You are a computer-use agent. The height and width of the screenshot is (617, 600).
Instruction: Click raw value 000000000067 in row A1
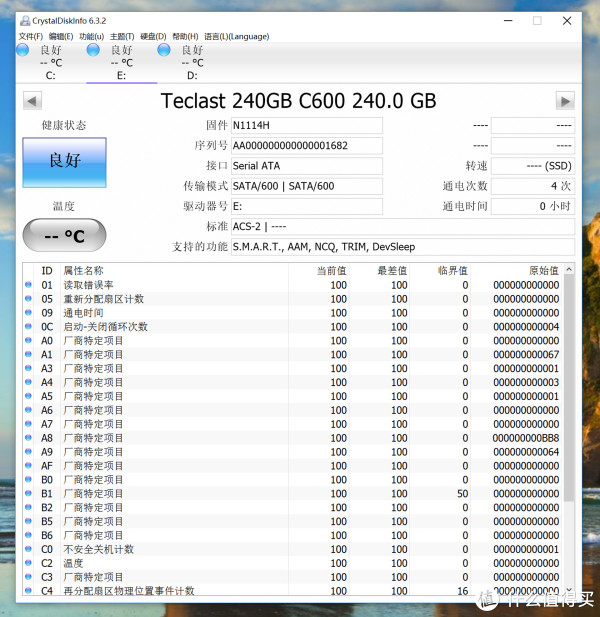(526, 355)
